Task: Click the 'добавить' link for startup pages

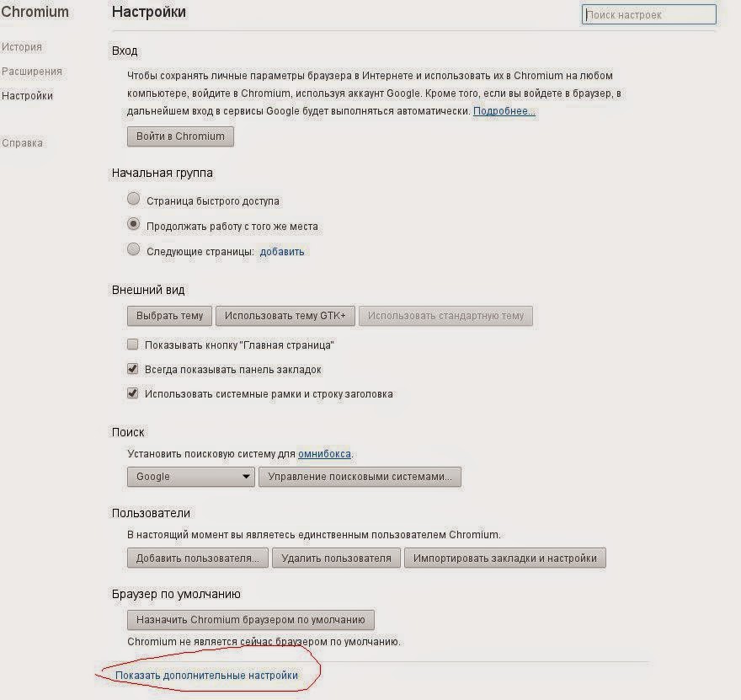Action: [x=282, y=251]
